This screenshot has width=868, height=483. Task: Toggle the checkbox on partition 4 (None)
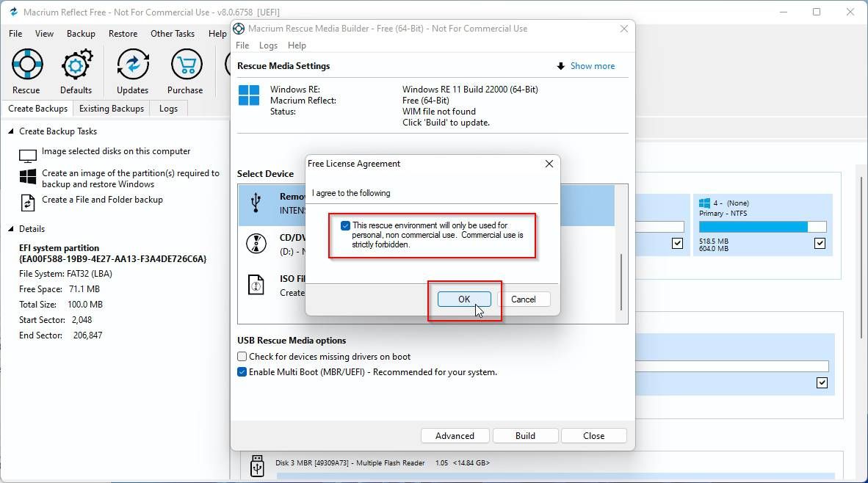click(x=820, y=243)
